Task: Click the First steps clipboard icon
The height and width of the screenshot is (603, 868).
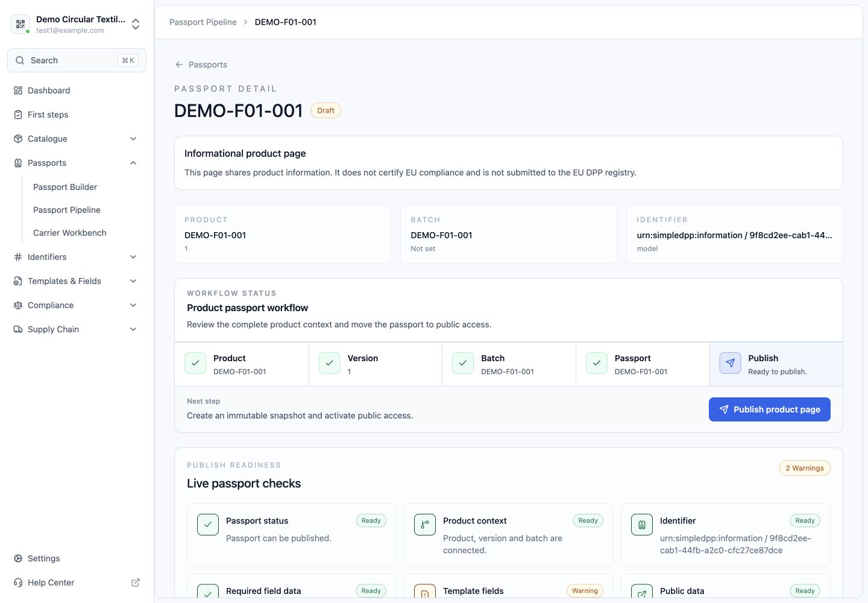Action: pyautogui.click(x=18, y=115)
